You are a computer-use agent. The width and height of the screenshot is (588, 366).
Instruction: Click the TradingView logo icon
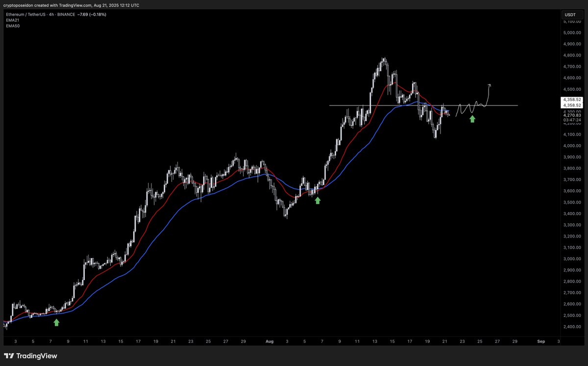click(8, 356)
